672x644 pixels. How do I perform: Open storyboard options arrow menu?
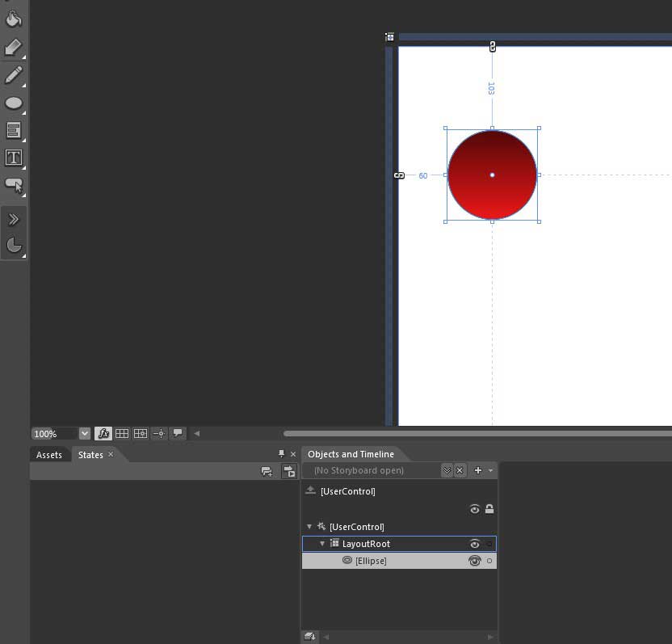490,470
